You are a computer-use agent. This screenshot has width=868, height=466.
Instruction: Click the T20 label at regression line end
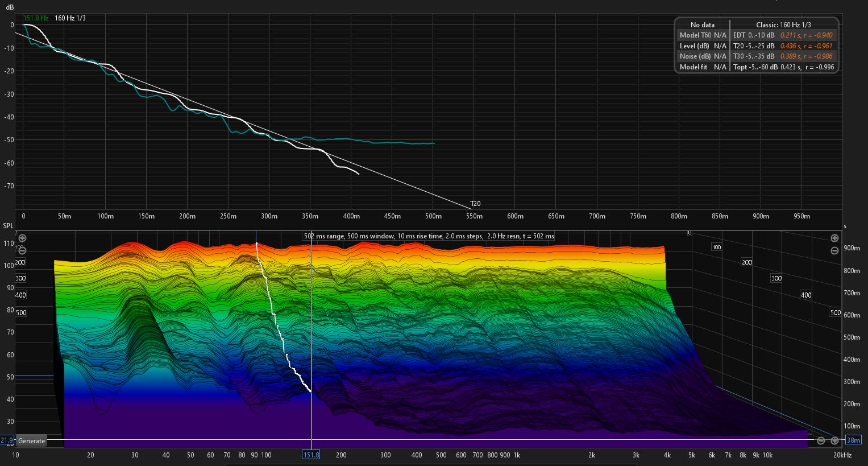point(475,204)
